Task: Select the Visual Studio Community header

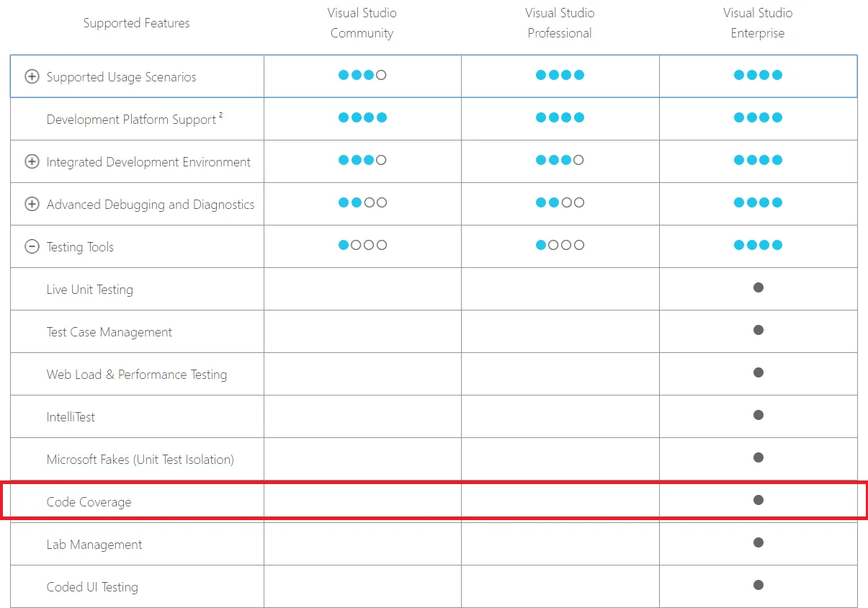Action: coord(362,23)
